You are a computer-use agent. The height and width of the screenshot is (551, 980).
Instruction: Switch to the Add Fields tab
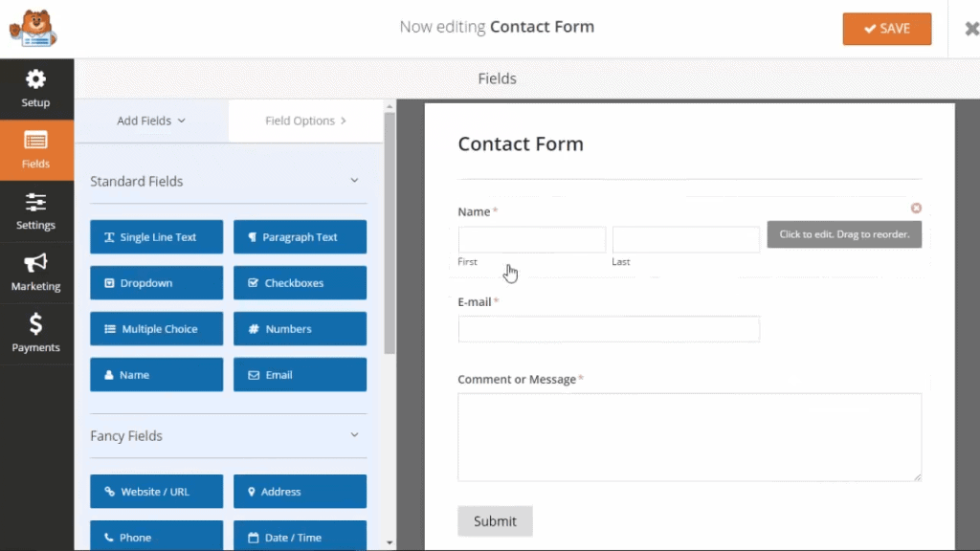coord(151,121)
